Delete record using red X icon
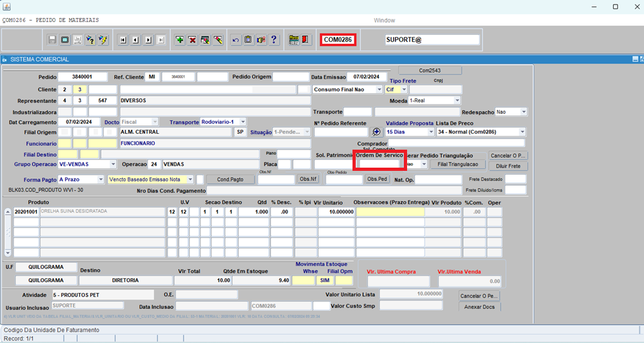This screenshot has width=644, height=343. tap(193, 40)
